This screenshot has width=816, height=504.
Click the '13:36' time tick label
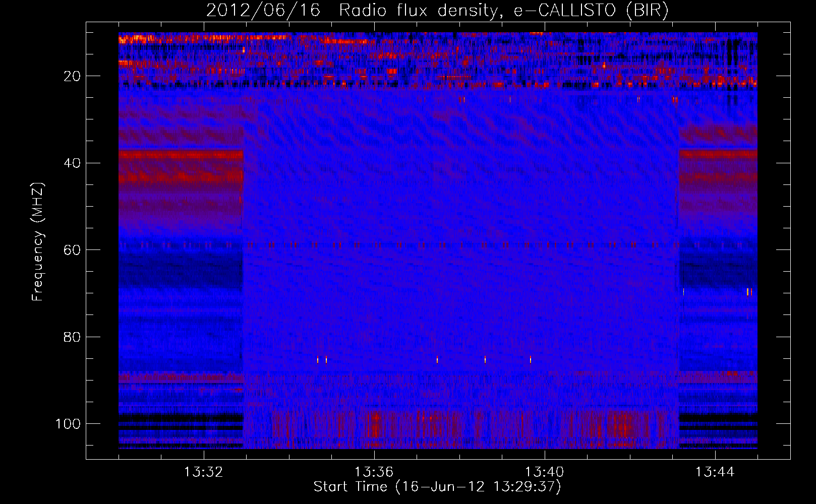374,472
